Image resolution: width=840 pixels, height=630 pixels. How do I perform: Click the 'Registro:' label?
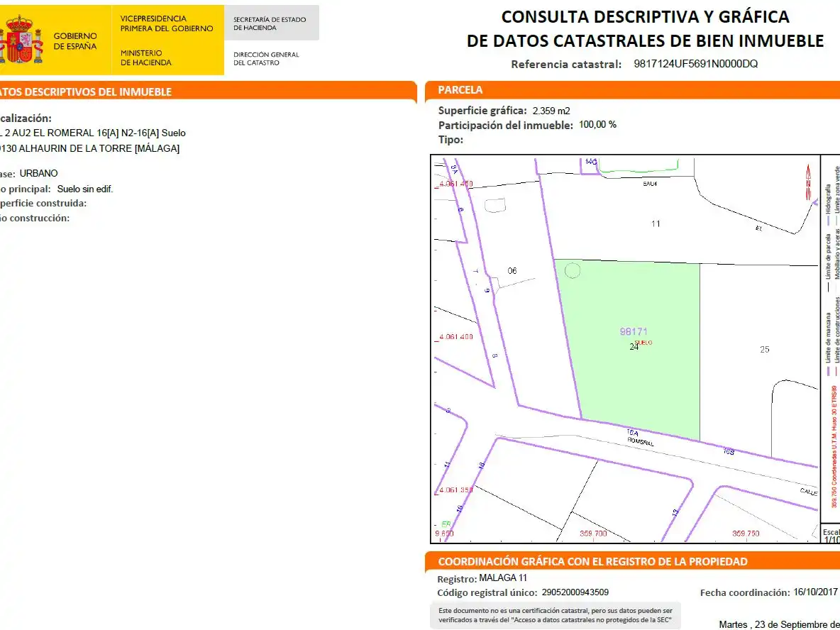[x=457, y=579]
